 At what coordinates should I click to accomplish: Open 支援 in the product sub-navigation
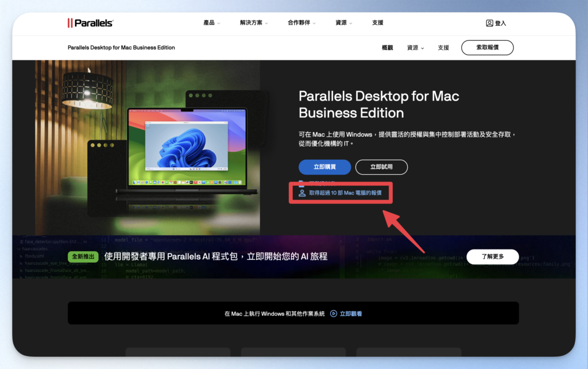pyautogui.click(x=443, y=48)
